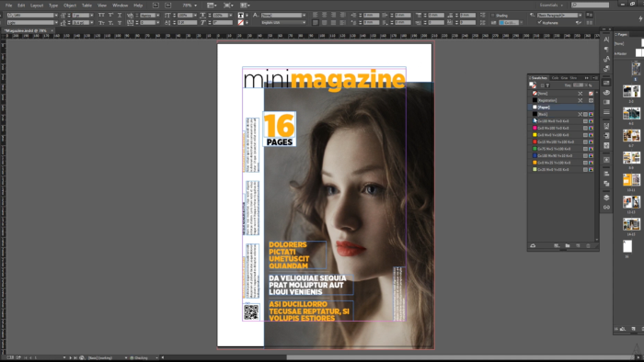Switch to the Color panel tab
The image size is (644, 362).
(x=555, y=78)
